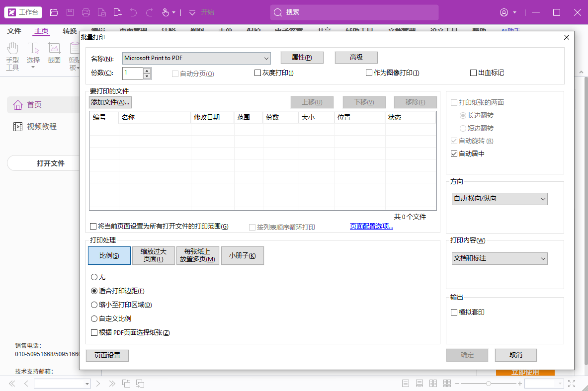Open the page number dropdown in status bar
The width and height of the screenshot is (588, 391).
click(x=87, y=384)
